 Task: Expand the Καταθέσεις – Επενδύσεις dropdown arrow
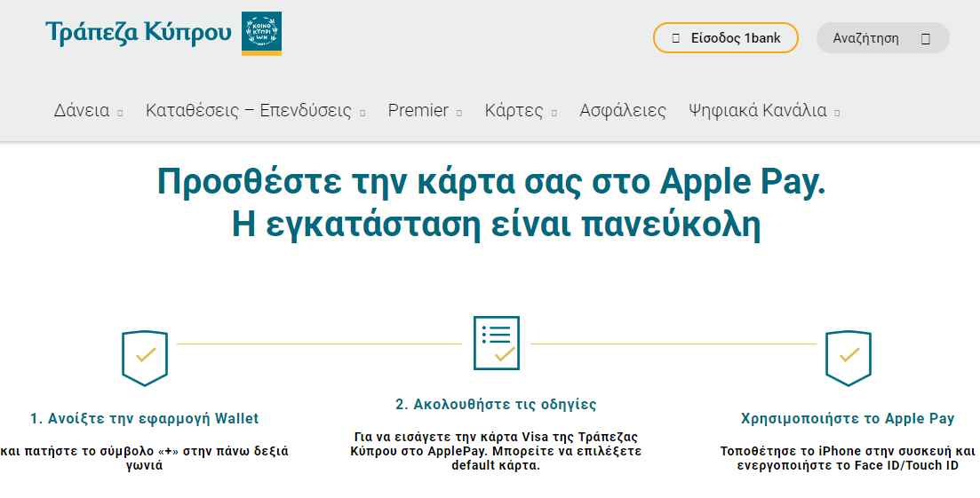(363, 113)
